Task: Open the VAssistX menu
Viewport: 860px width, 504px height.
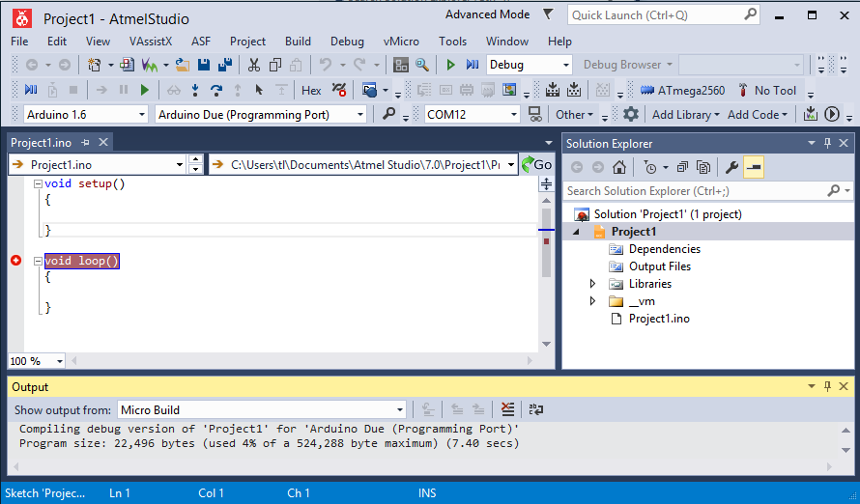Action: point(151,42)
